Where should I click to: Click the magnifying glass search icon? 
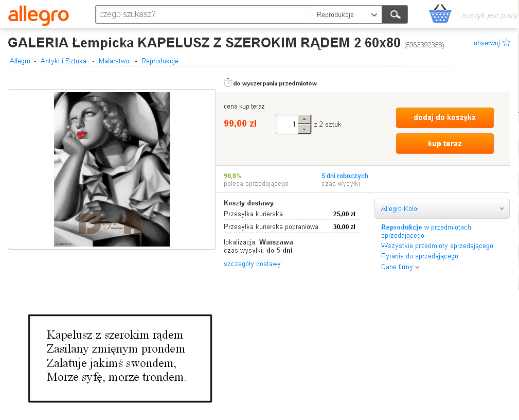click(x=395, y=14)
